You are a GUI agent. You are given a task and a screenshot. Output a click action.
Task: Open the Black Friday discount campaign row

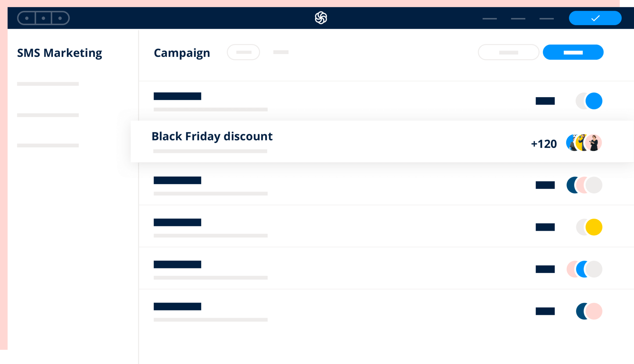coord(382,142)
